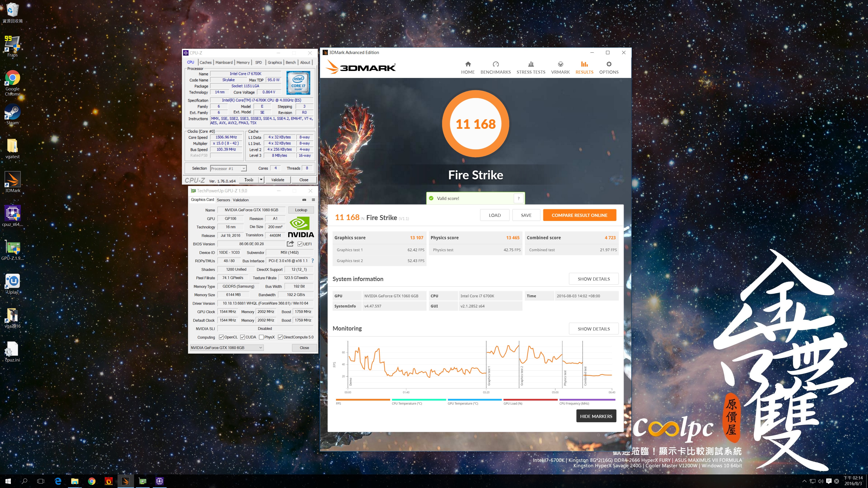Screen dimensions: 868x488
Task: Switch to the CPU-Z Caches tab
Action: tap(205, 62)
